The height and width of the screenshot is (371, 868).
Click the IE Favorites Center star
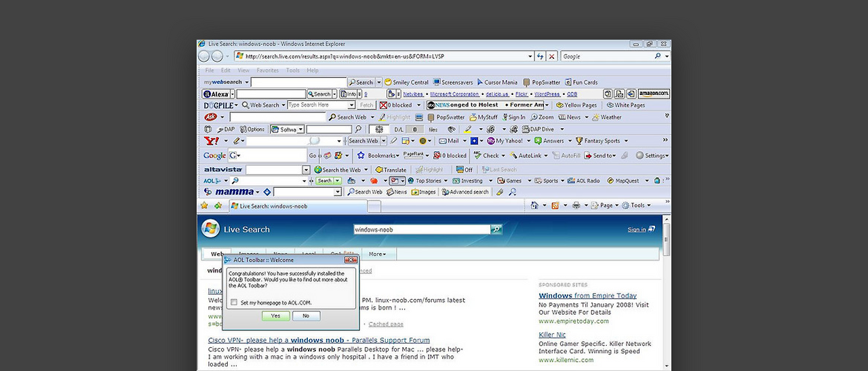point(204,206)
